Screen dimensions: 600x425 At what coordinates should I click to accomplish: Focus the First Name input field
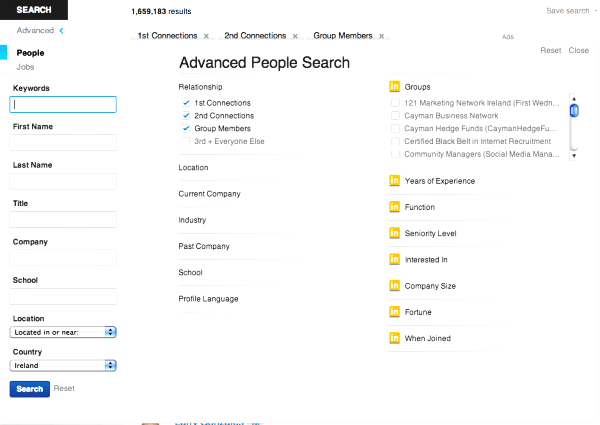click(x=63, y=142)
